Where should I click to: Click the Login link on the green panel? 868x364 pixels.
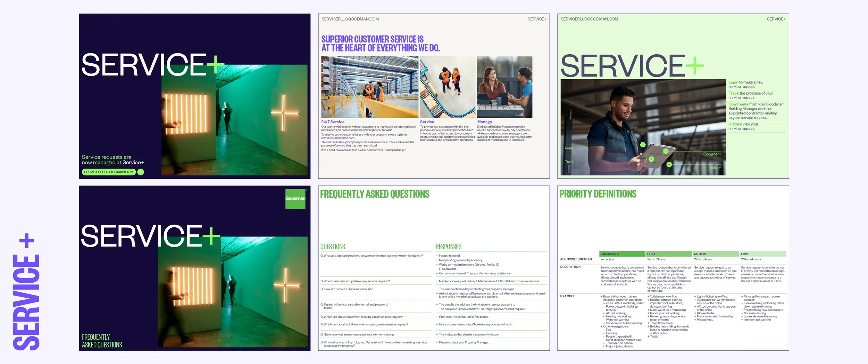click(733, 82)
